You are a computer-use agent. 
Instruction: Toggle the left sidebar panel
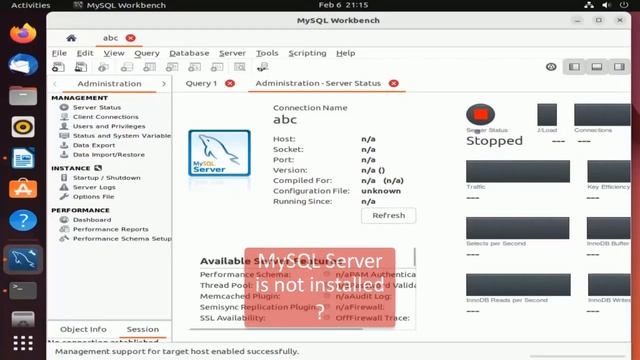click(574, 67)
